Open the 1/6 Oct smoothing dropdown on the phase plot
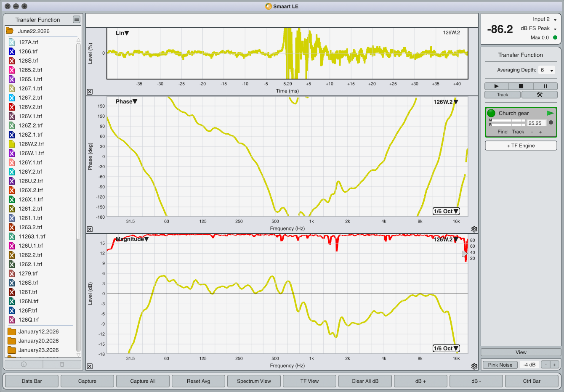Image resolution: width=564 pixels, height=392 pixels. (446, 211)
